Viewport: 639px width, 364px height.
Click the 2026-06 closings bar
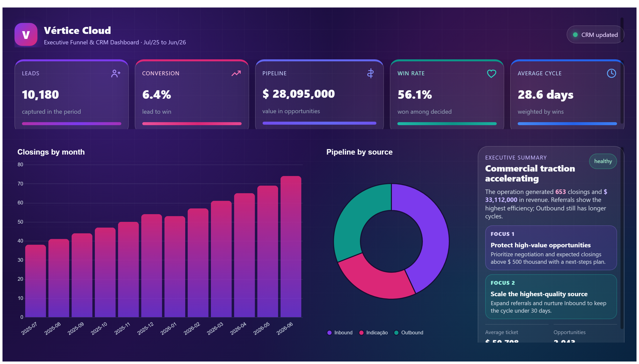pos(291,247)
